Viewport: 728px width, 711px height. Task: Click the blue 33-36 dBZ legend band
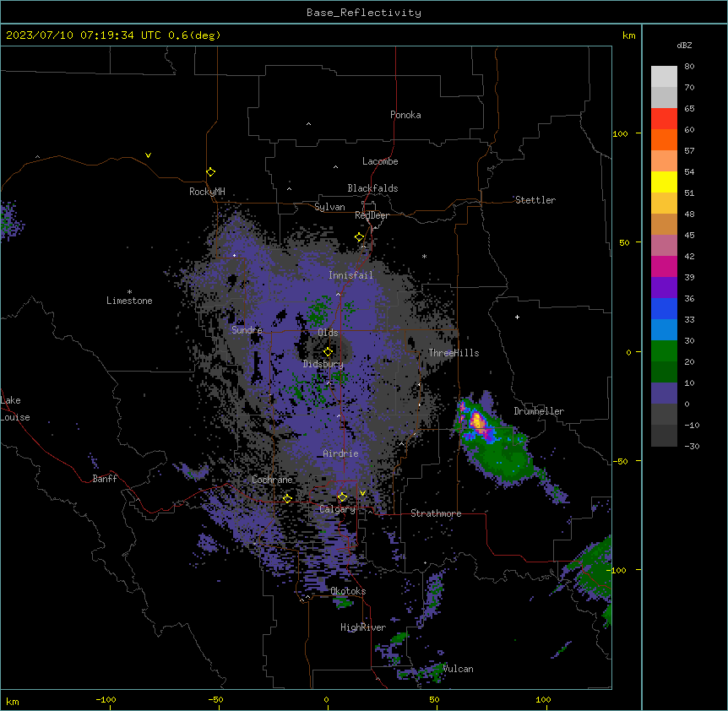[664, 308]
